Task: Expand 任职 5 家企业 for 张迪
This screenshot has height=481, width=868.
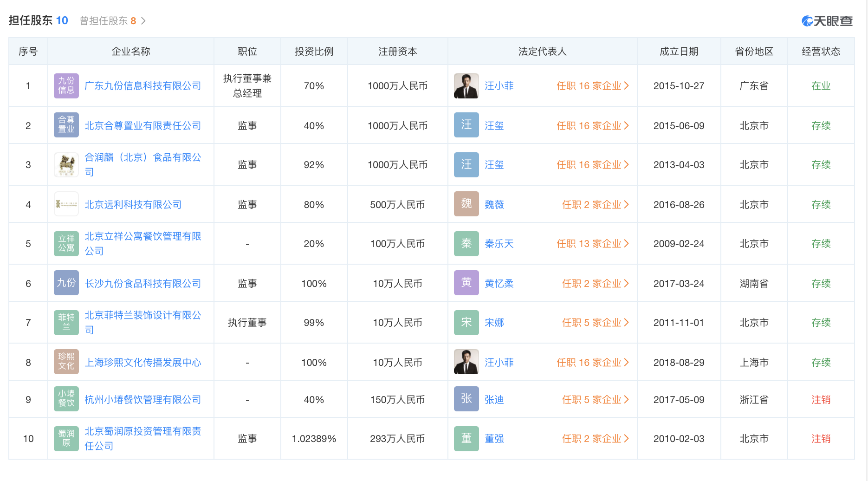Action: (595, 400)
